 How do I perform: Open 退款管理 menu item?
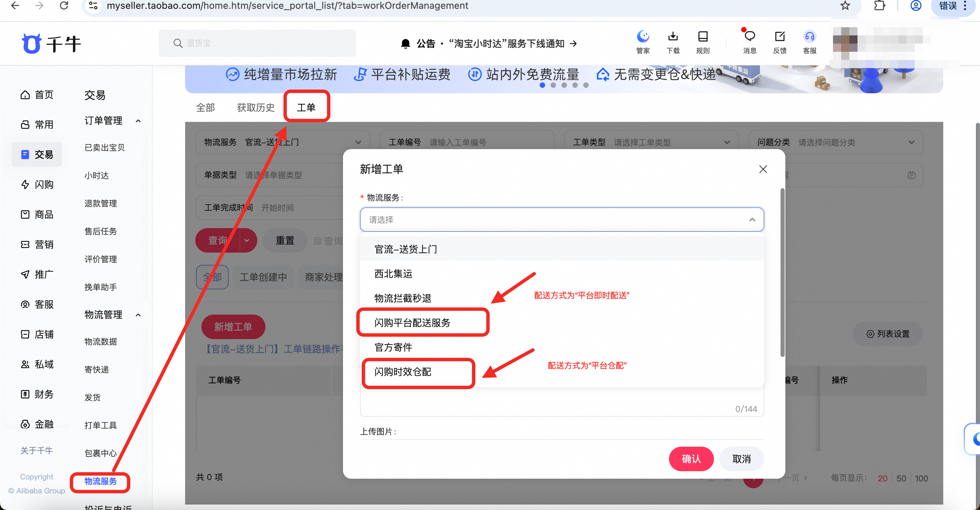tap(100, 203)
